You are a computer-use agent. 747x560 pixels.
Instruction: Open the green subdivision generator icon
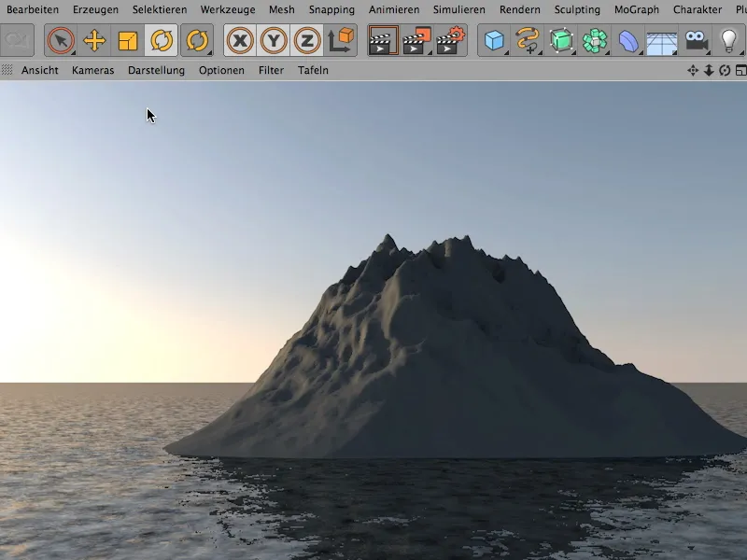point(561,40)
